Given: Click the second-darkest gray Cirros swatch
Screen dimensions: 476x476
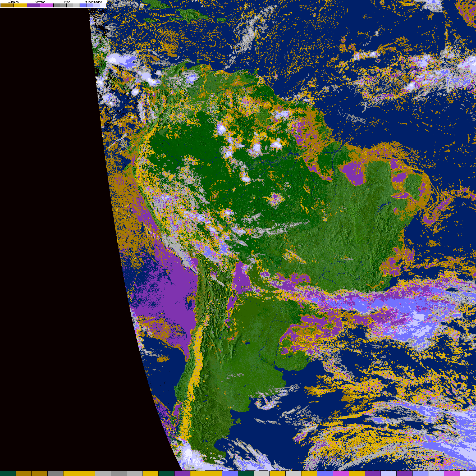Looking at the screenshot, I should click(63, 6).
